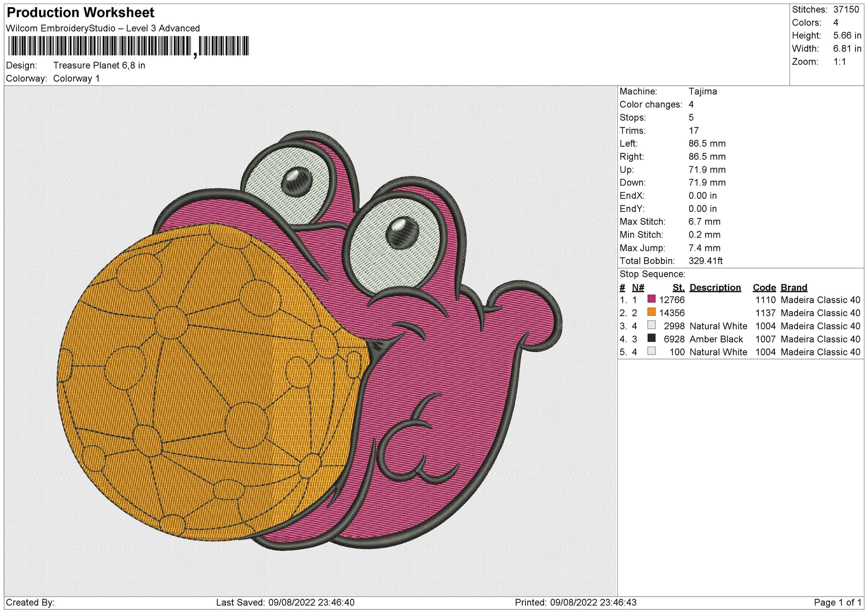Click the magenta color swatch in row 1

[651, 299]
